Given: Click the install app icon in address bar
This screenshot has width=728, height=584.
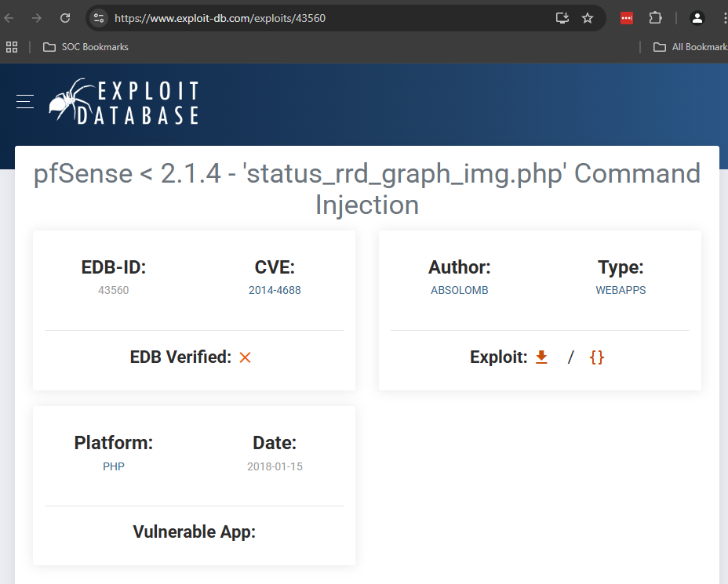Looking at the screenshot, I should pyautogui.click(x=562, y=18).
